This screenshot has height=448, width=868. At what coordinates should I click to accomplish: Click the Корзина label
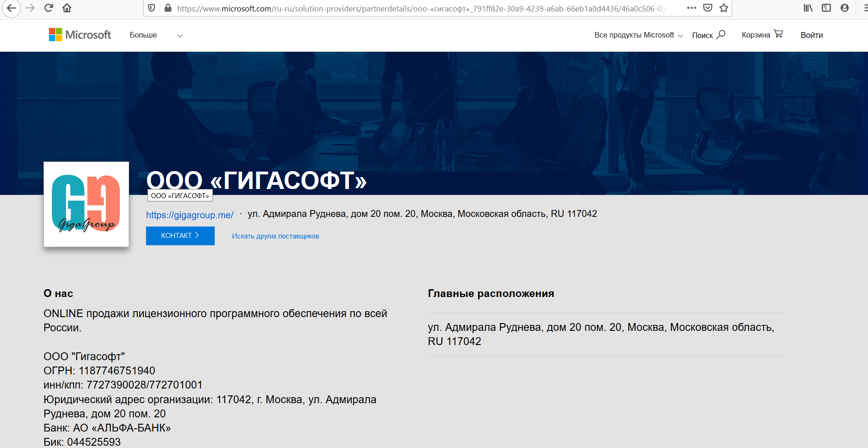[x=756, y=35]
